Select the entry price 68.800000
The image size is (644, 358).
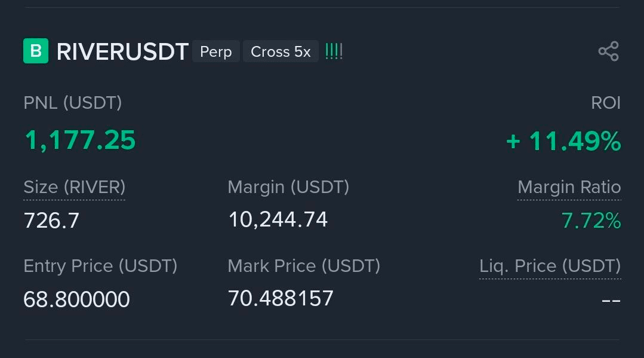coord(76,299)
